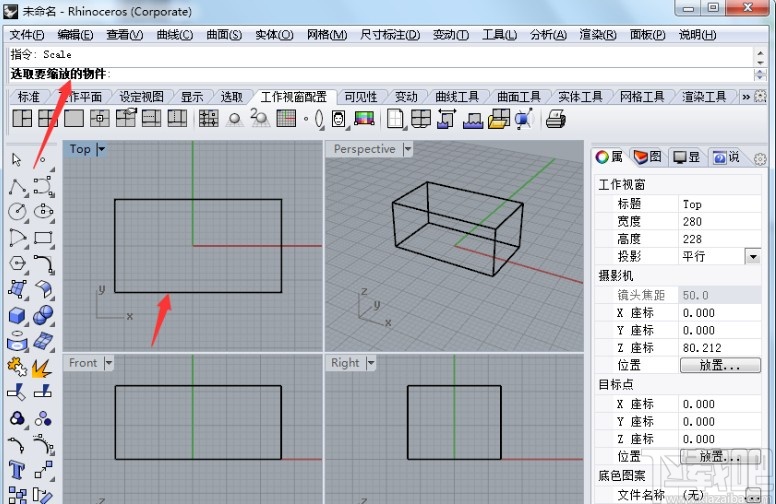776x504 pixels.
Task: Select the ellipse tool
Action: click(44, 211)
